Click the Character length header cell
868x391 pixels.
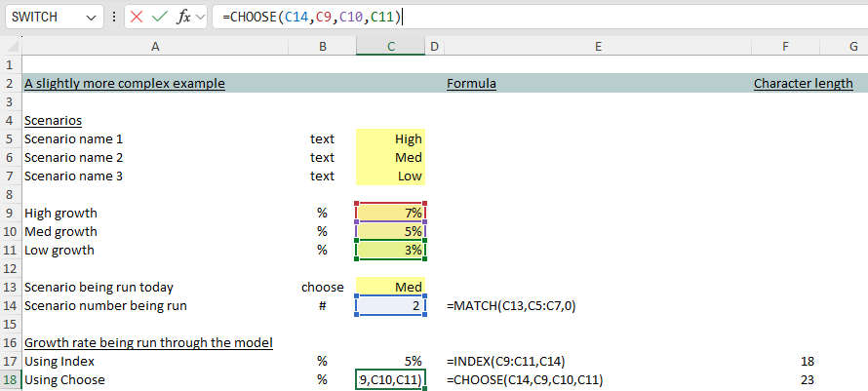click(803, 84)
